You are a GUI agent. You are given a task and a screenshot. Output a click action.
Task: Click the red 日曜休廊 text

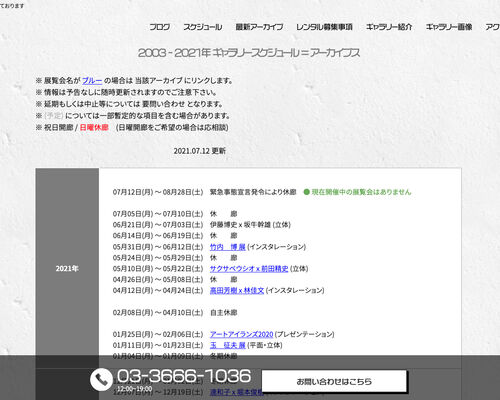[94, 128]
